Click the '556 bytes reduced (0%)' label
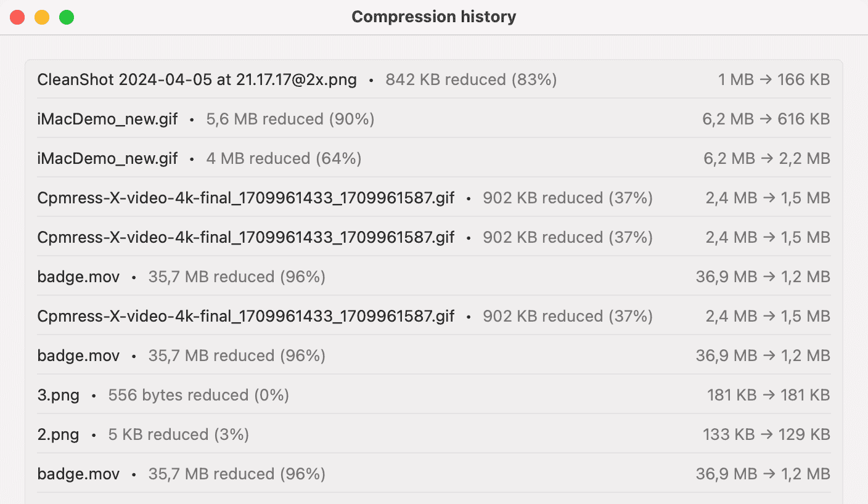This screenshot has width=868, height=504. point(199,395)
